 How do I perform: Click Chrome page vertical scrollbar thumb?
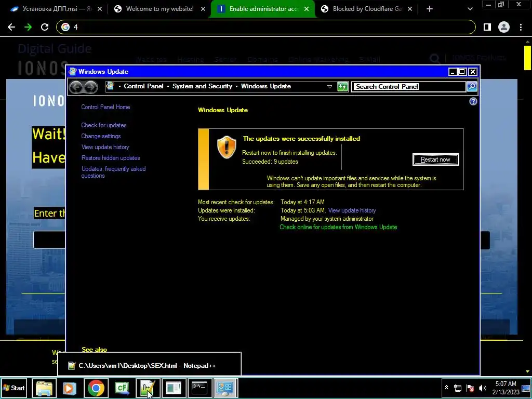527,57
